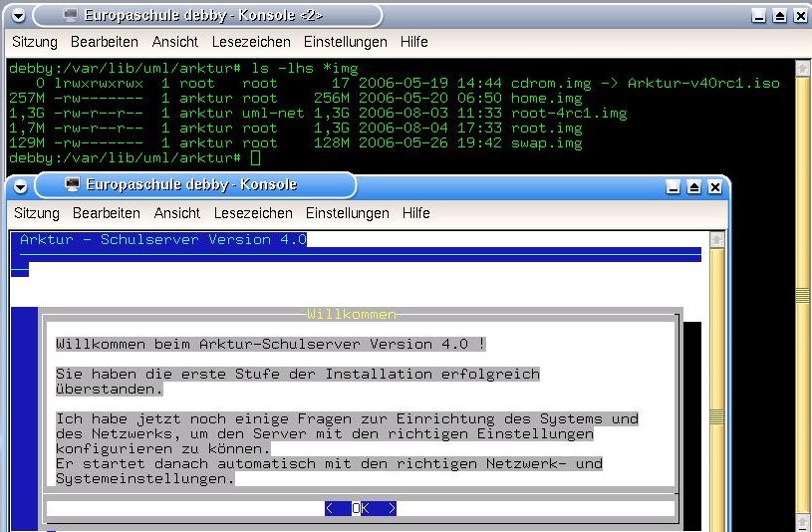The height and width of the screenshot is (532, 812).
Task: Open window menu arrow of Konsole <2>
Action: coord(18,16)
